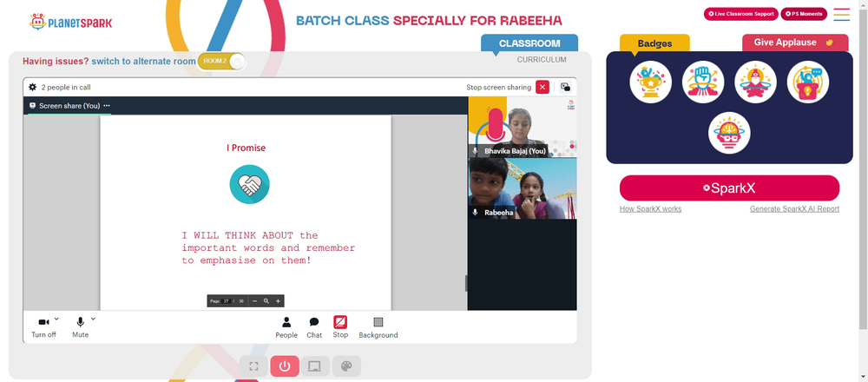This screenshot has height=382, width=868.
Task: Mute the microphone
Action: pyautogui.click(x=80, y=327)
